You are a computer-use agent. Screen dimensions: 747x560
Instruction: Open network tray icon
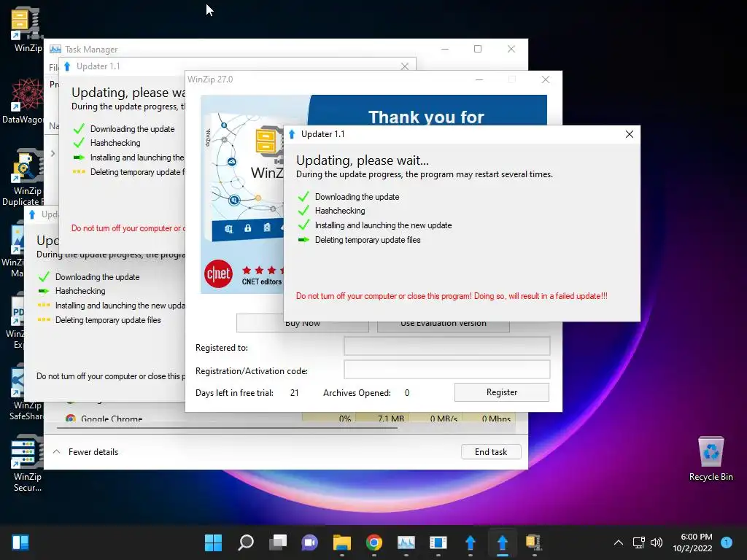click(638, 542)
